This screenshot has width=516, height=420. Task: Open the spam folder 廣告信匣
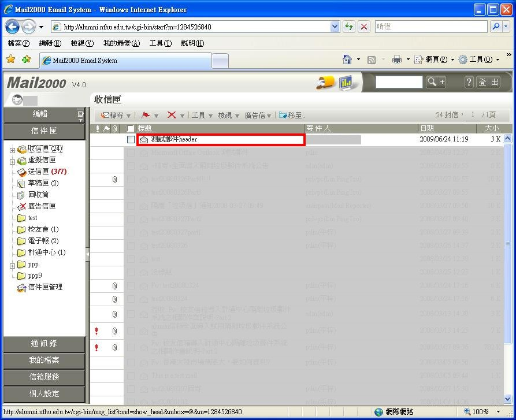click(x=41, y=206)
